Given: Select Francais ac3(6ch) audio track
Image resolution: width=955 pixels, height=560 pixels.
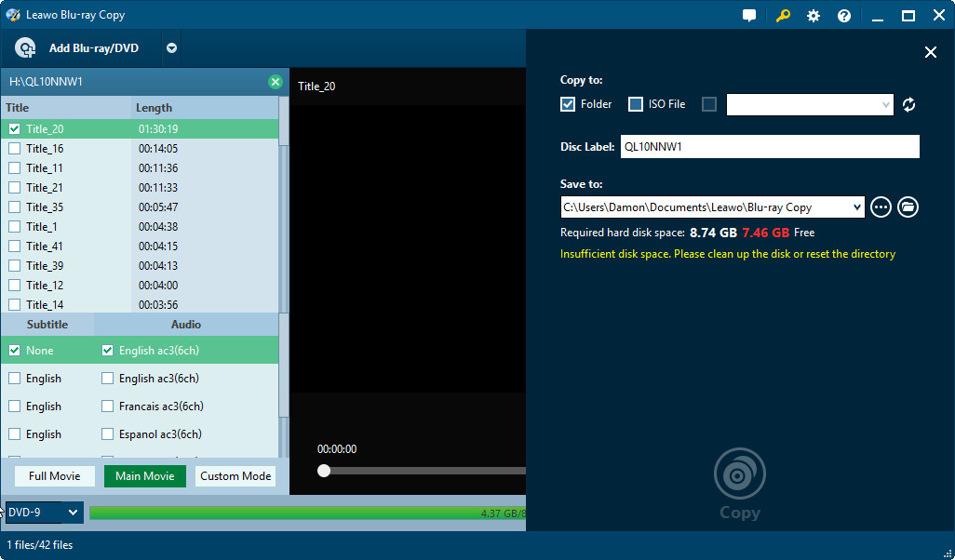Looking at the screenshot, I should 107,407.
